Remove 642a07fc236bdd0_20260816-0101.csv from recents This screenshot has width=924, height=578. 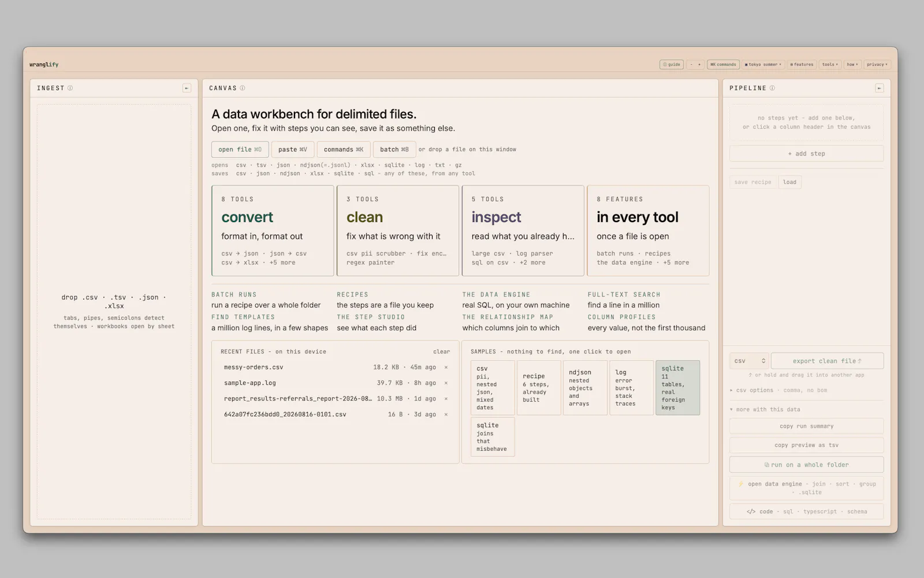[x=446, y=414]
